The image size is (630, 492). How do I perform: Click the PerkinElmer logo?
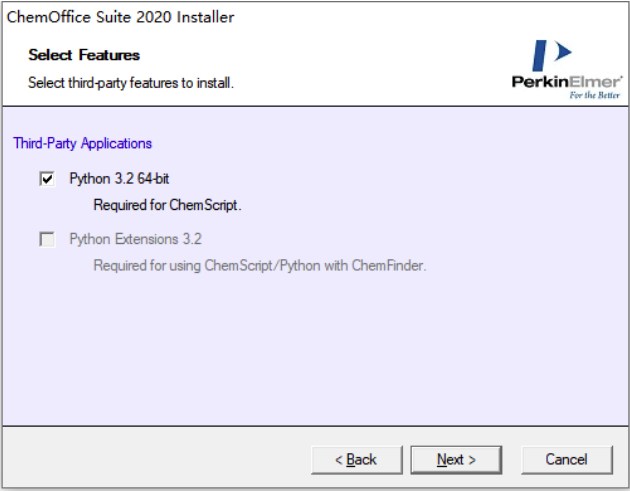click(567, 69)
